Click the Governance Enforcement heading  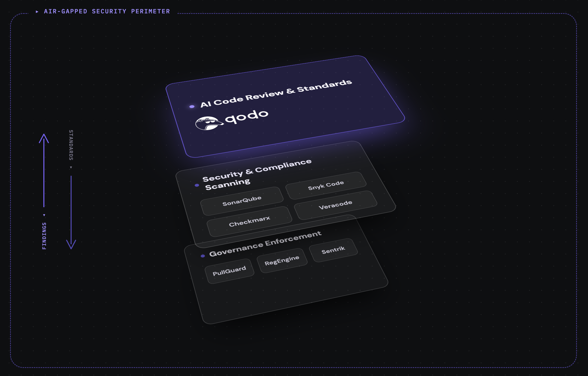point(265,243)
